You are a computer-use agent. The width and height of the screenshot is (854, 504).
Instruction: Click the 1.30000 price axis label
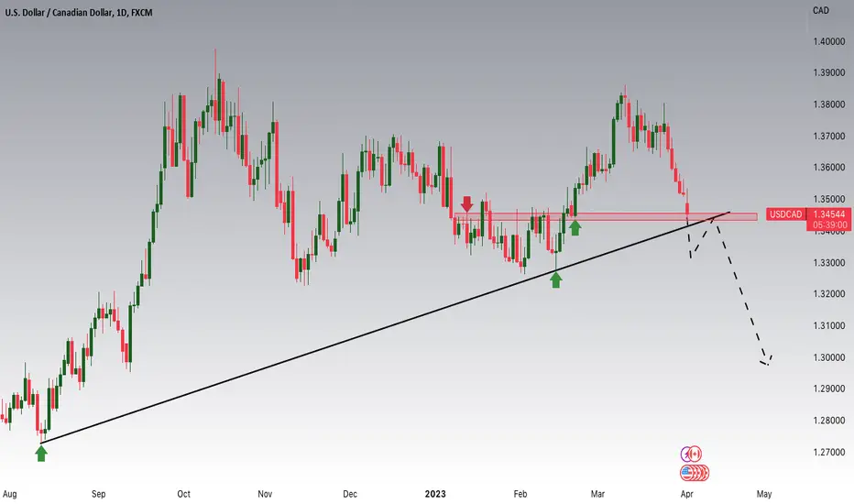(x=829, y=357)
